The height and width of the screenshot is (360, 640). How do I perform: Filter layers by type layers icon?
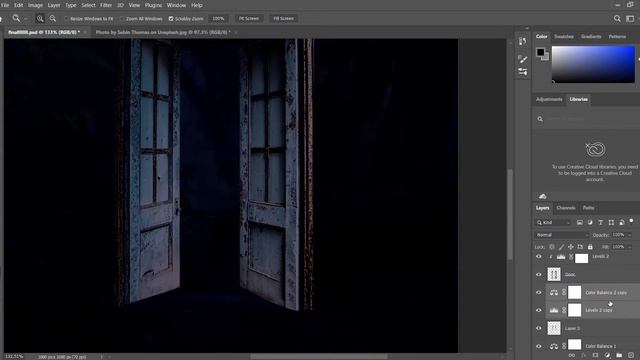point(600,222)
